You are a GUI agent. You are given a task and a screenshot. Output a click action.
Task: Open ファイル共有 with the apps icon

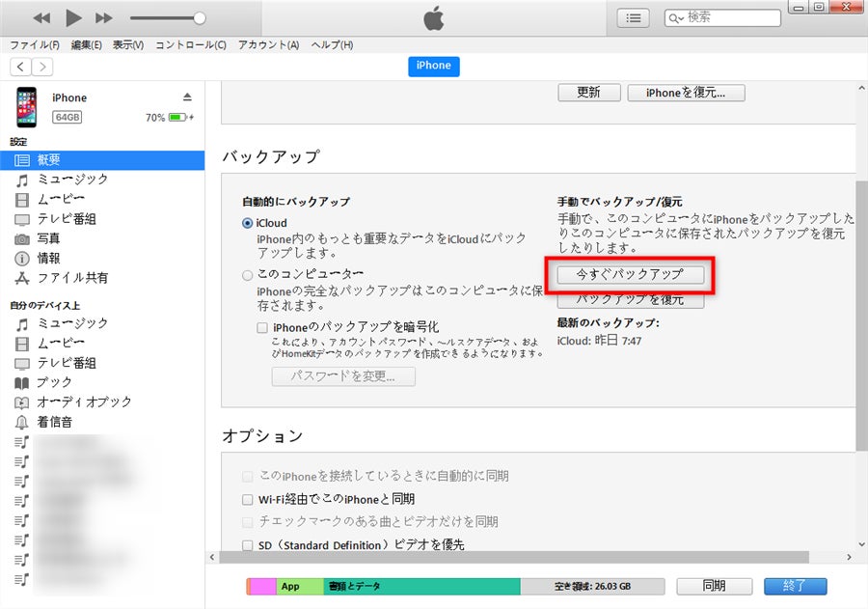click(62, 278)
